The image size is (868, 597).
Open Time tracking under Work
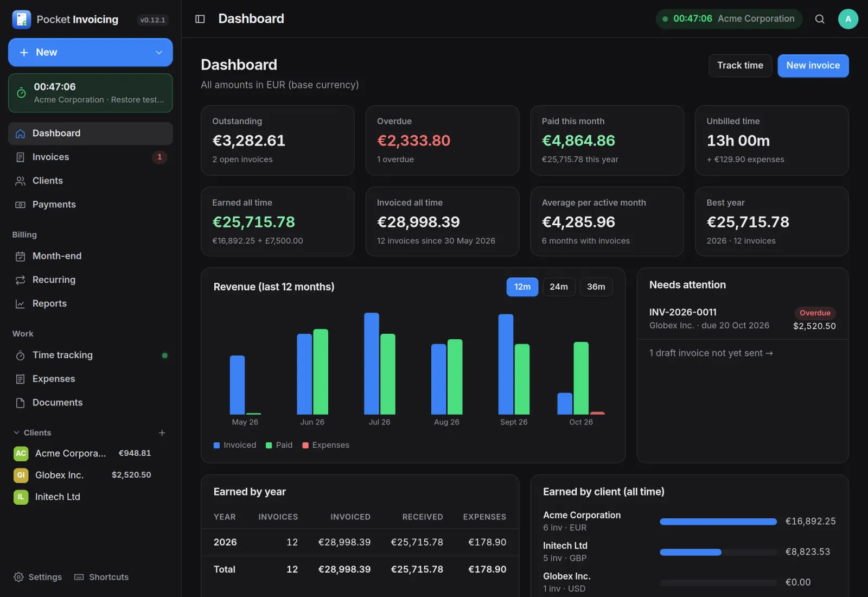(90, 355)
